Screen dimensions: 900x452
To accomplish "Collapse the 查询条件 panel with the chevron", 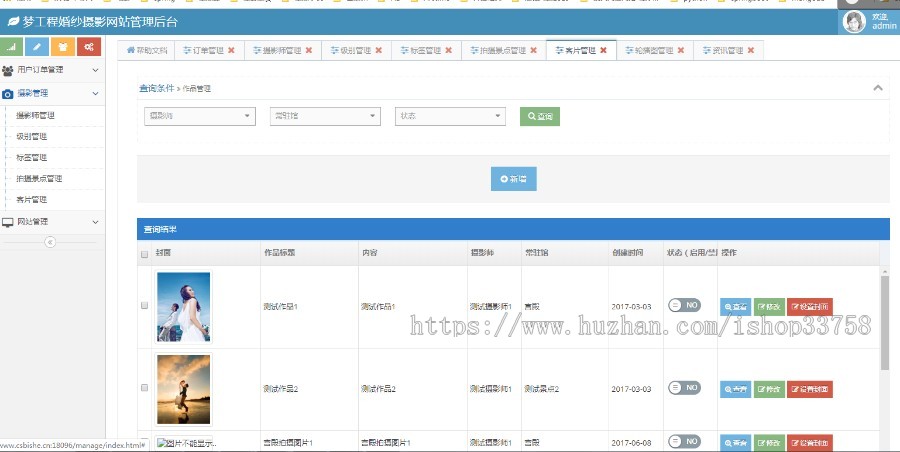I will pyautogui.click(x=878, y=88).
